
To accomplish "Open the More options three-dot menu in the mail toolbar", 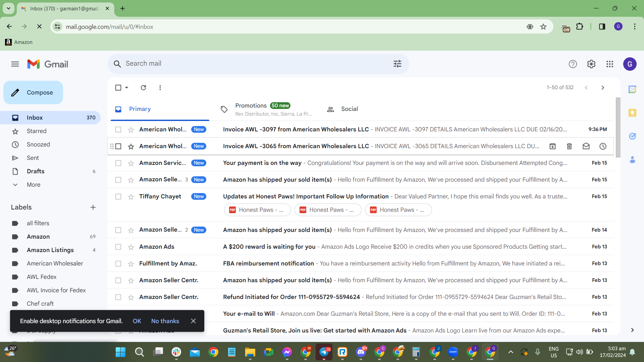I will [x=160, y=87].
